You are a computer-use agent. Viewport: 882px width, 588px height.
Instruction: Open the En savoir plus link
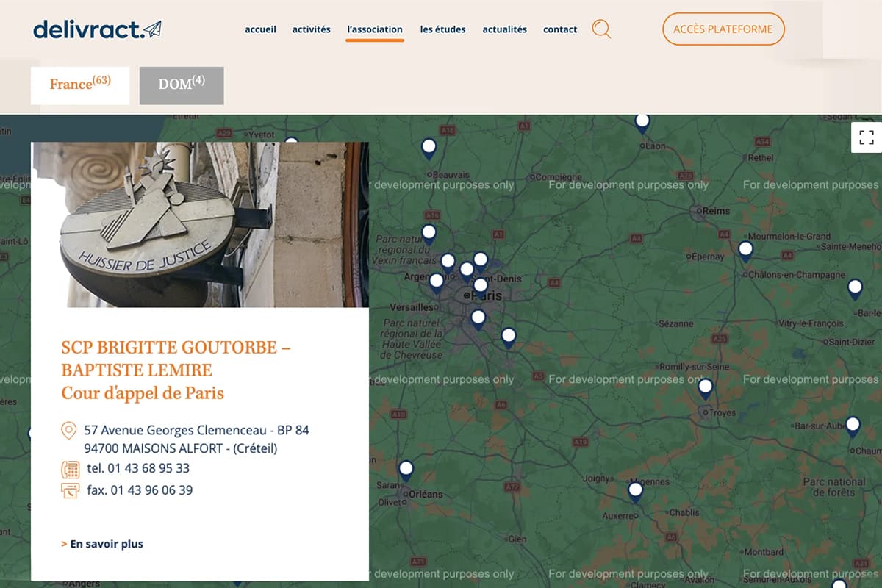pyautogui.click(x=106, y=544)
